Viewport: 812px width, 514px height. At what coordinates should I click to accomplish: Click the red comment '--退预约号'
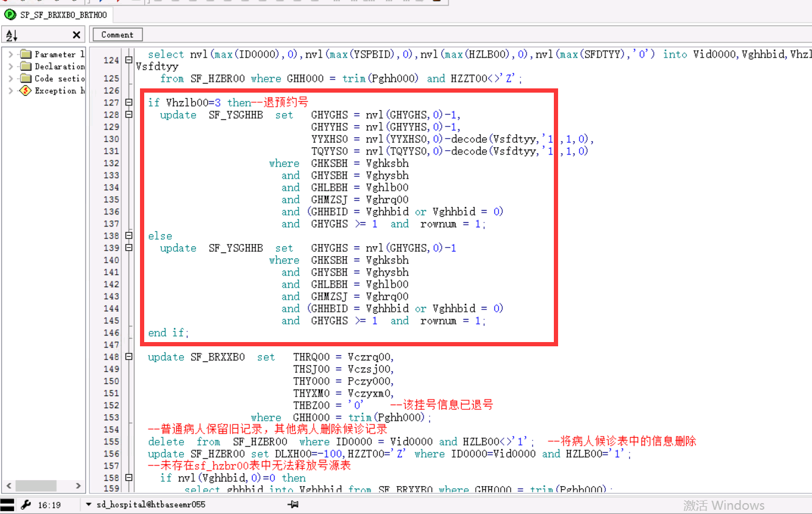coord(280,103)
